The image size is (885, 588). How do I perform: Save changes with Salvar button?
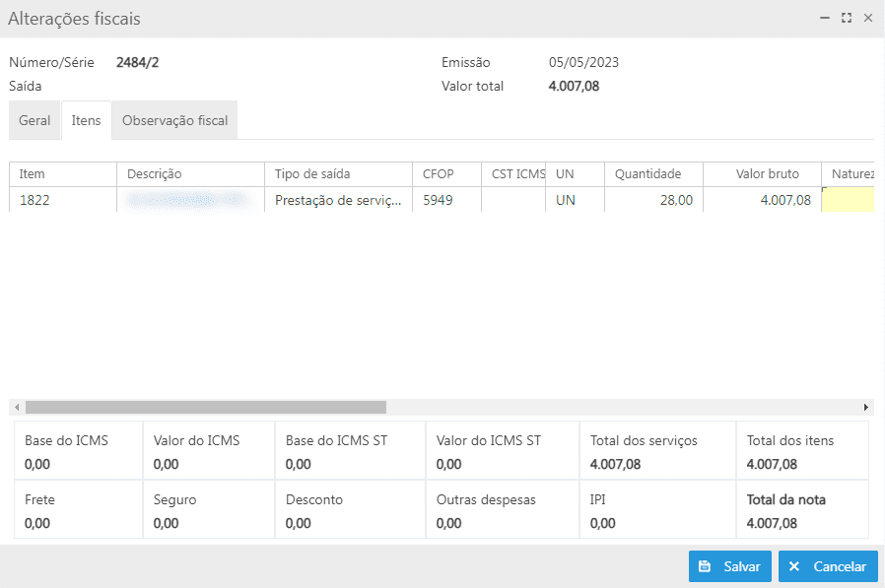click(x=730, y=566)
